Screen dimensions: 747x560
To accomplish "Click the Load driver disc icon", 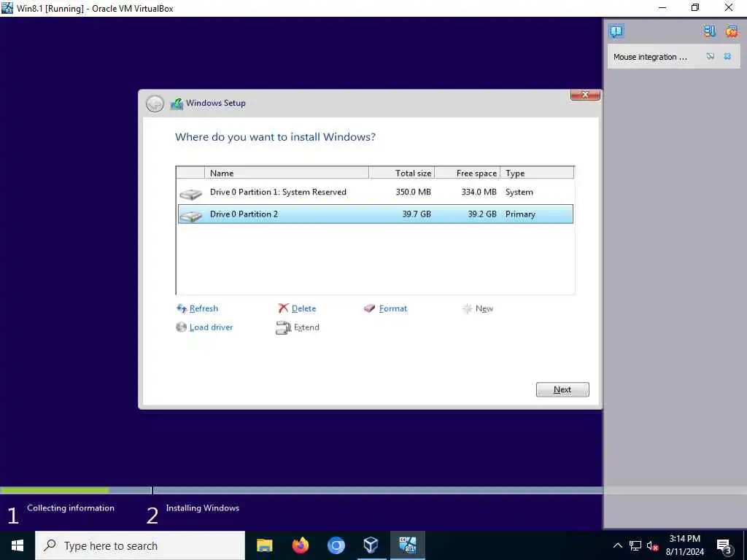I will point(181,327).
